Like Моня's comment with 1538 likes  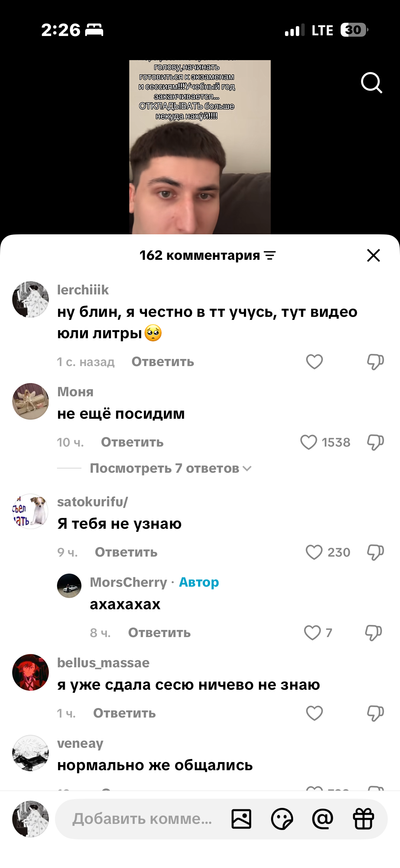pos(309,442)
